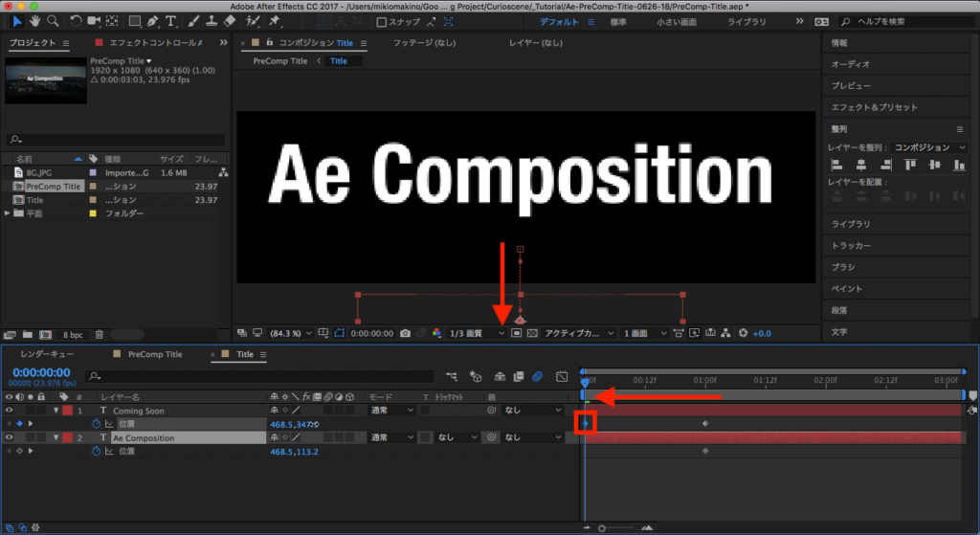Open the composition mini-flowchart in timeline

pos(452,376)
